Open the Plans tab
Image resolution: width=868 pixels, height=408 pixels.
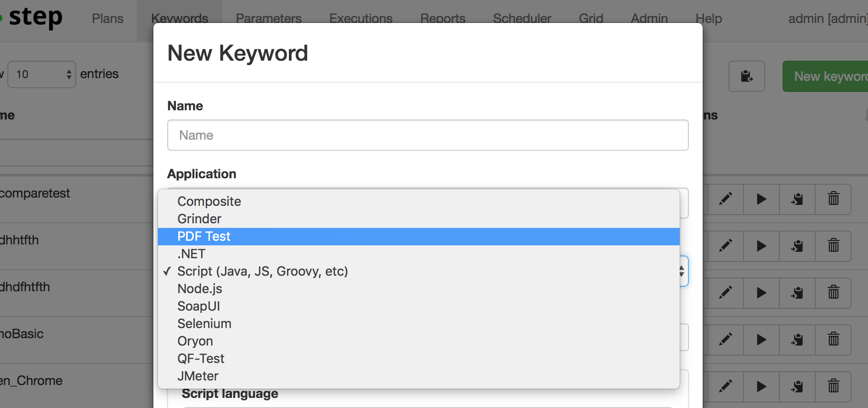click(x=107, y=19)
